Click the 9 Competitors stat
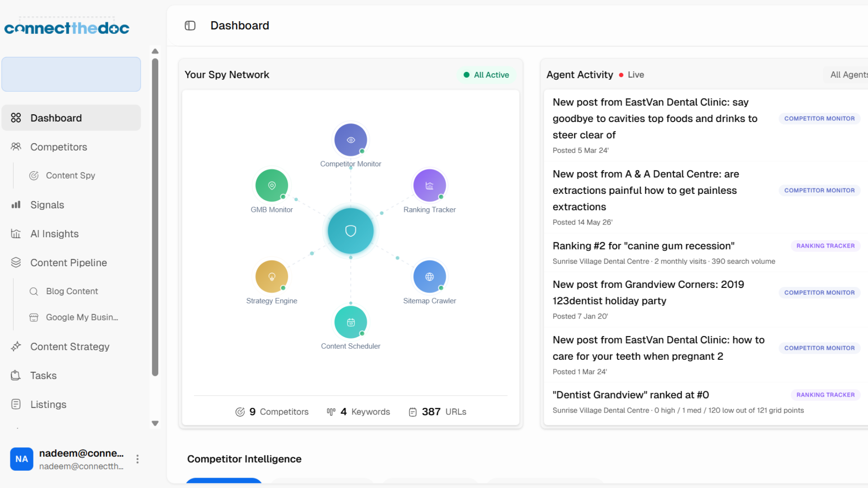 coord(272,412)
